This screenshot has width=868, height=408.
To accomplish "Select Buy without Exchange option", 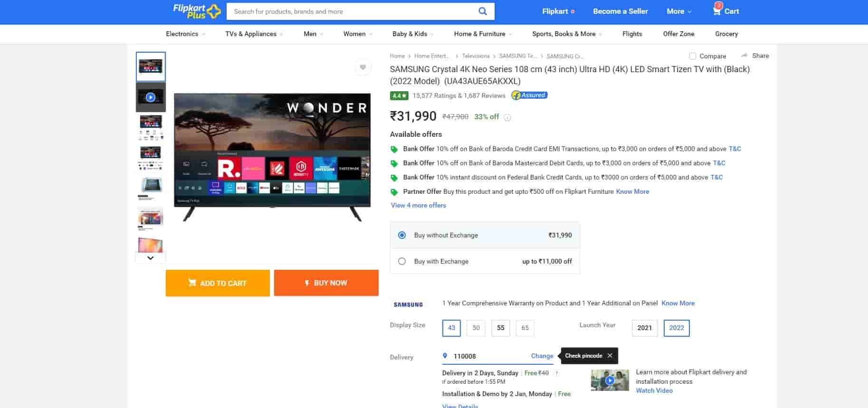I will (x=402, y=235).
